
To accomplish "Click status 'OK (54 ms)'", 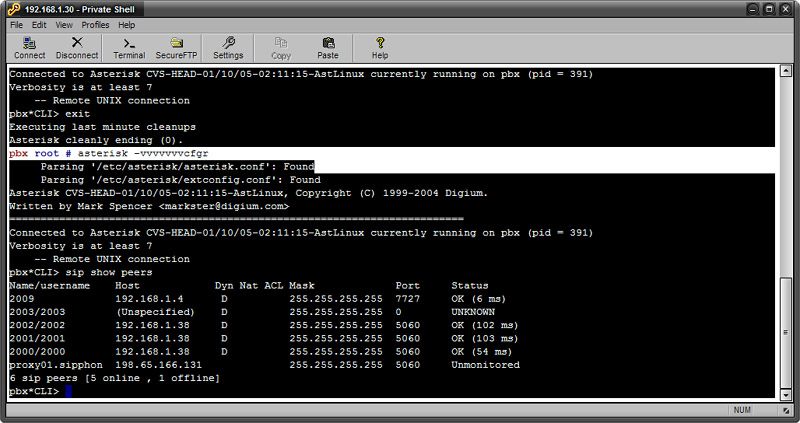I will [482, 352].
